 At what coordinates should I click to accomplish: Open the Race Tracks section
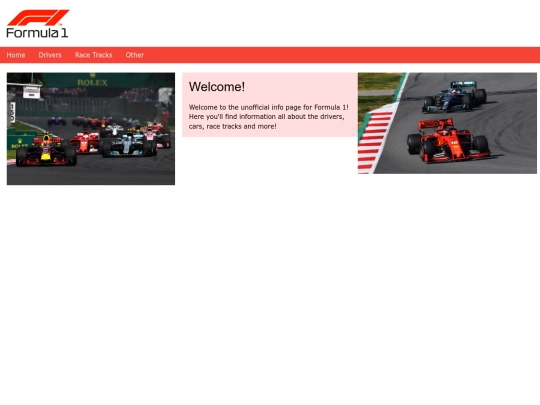pyautogui.click(x=94, y=55)
